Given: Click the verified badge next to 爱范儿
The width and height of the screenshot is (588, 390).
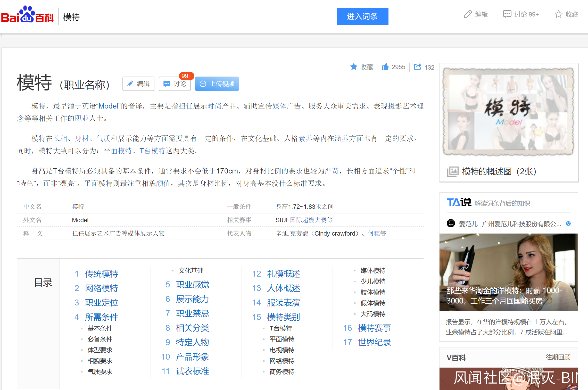Looking at the screenshot, I should point(568,224).
